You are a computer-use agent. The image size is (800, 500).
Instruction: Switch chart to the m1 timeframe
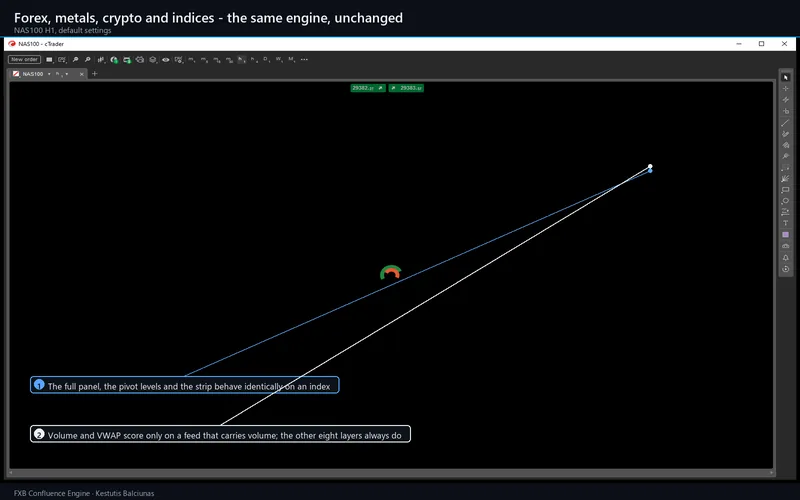[191, 60]
